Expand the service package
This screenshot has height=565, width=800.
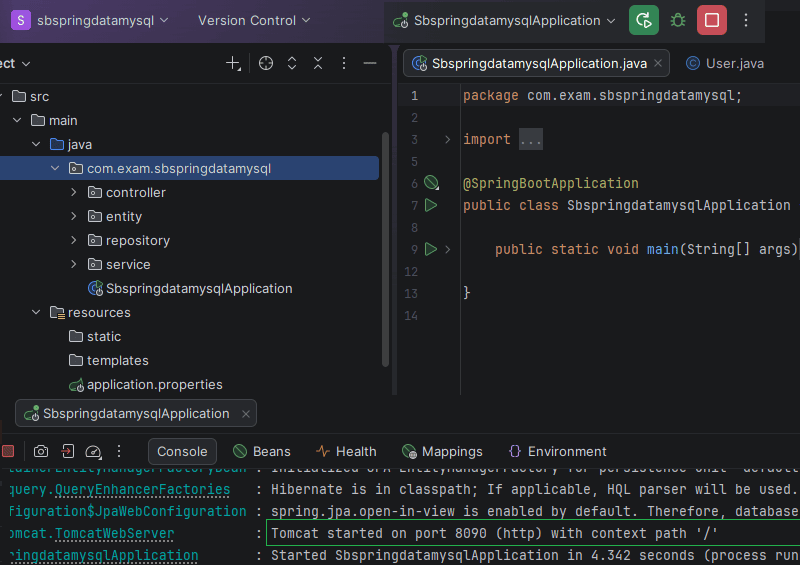click(74, 264)
